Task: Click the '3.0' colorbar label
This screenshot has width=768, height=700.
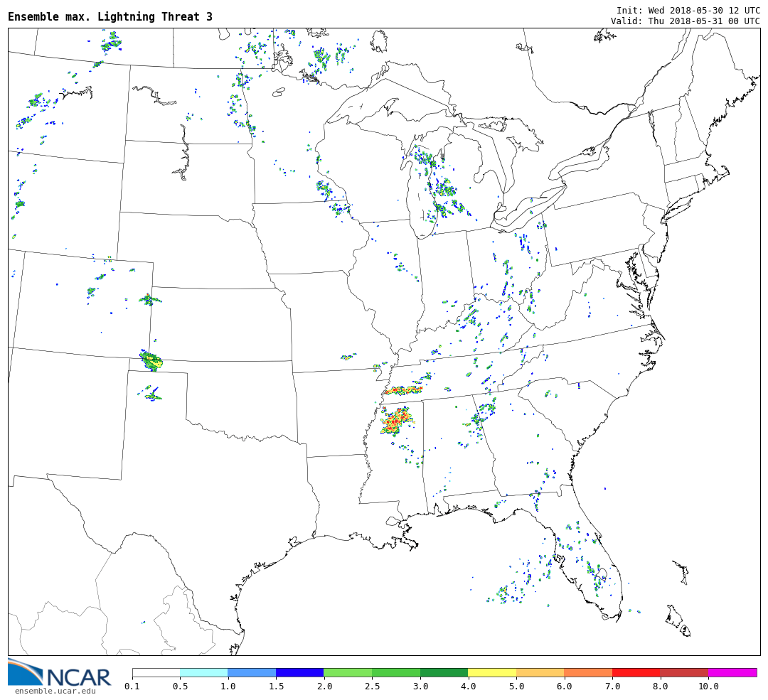Action: click(x=420, y=686)
